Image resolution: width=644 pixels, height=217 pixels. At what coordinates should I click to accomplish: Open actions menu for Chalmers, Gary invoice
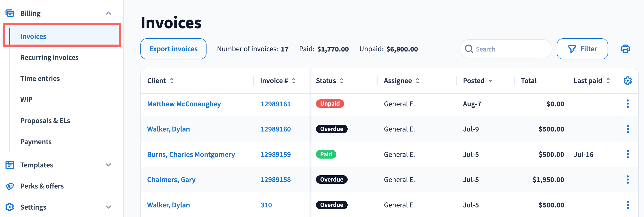click(627, 179)
